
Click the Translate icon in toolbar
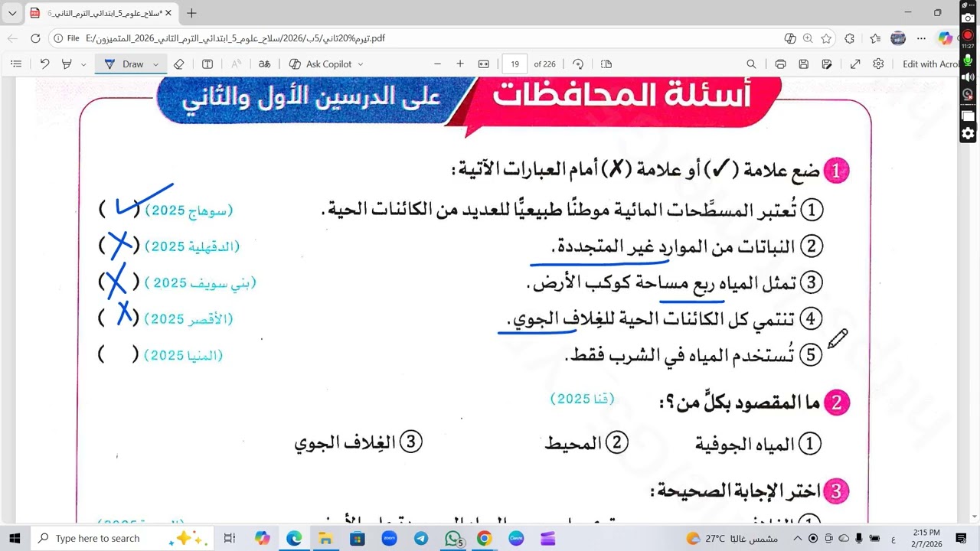264,64
